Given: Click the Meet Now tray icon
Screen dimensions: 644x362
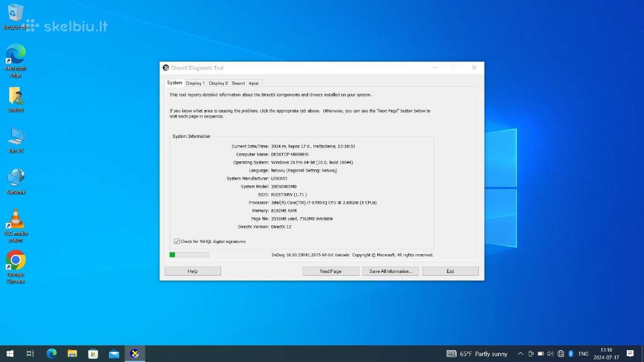Looking at the screenshot, I should 531,354.
